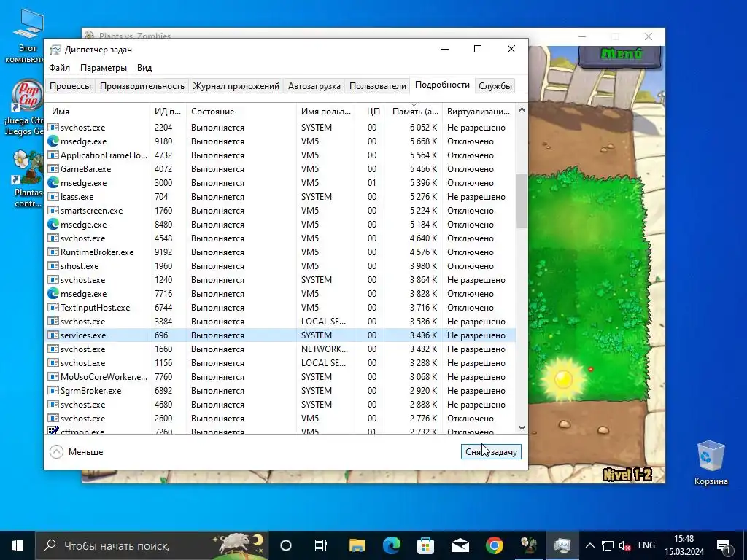Click Edge icon of msedge.exe 9180
The width and height of the screenshot is (747, 560).
click(53, 141)
